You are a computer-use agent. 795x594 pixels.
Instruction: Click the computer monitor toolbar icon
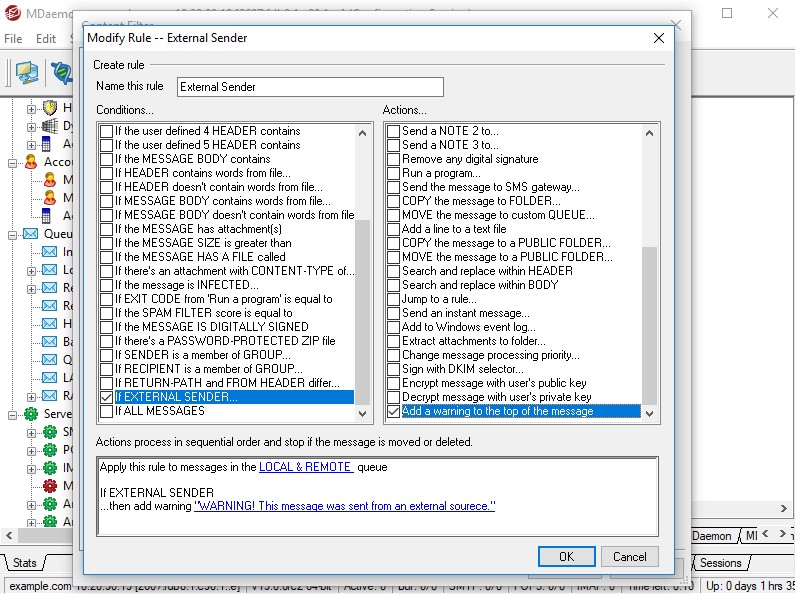pos(27,73)
